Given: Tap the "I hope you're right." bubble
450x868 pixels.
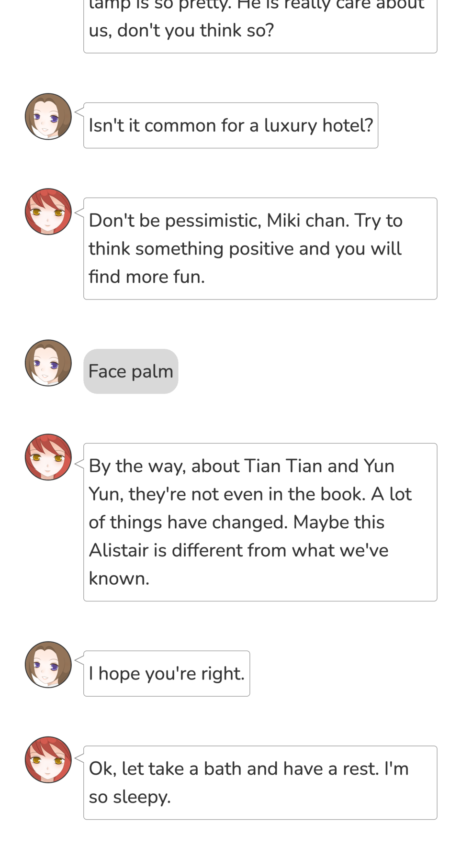Looking at the screenshot, I should 167,674.
